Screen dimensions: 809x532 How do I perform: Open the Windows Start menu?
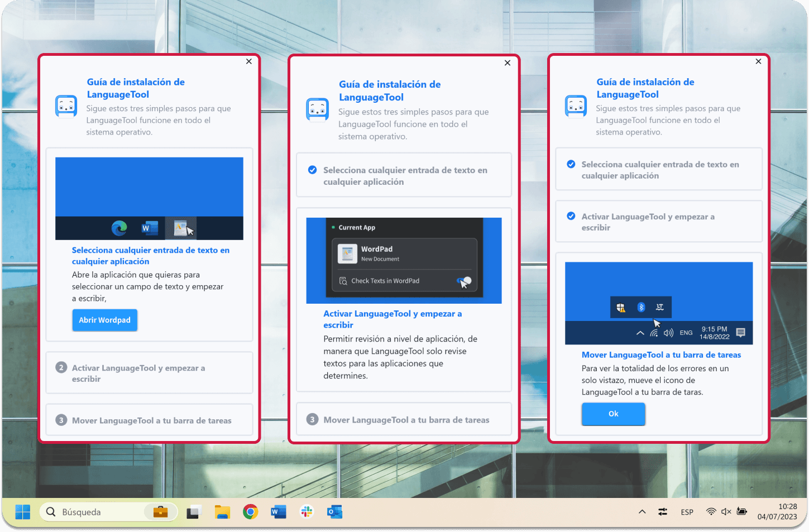[x=23, y=512]
